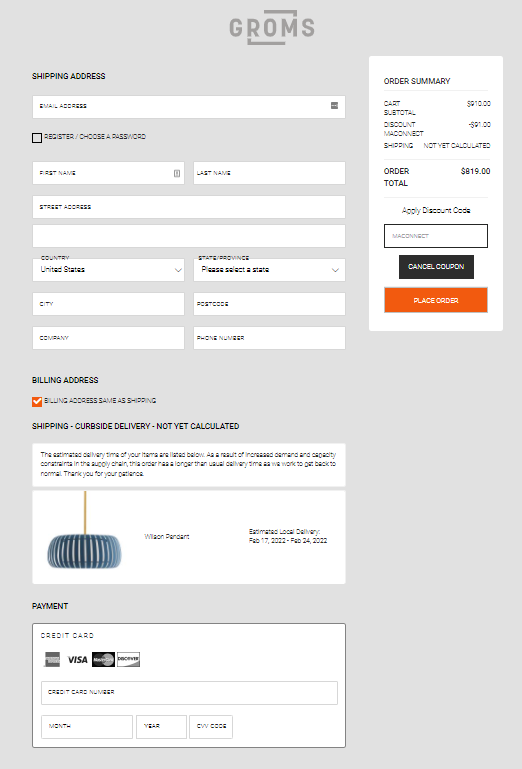Enable Register / Choose a Password checkbox
Image resolution: width=522 pixels, height=769 pixels.
pos(37,138)
